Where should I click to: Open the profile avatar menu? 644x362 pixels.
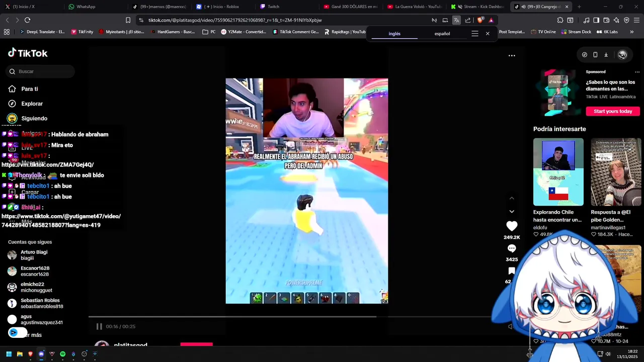pyautogui.click(x=622, y=55)
